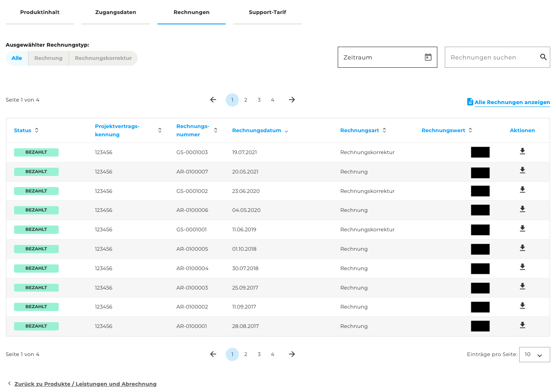Open the Support-Tarif tab

click(x=267, y=12)
